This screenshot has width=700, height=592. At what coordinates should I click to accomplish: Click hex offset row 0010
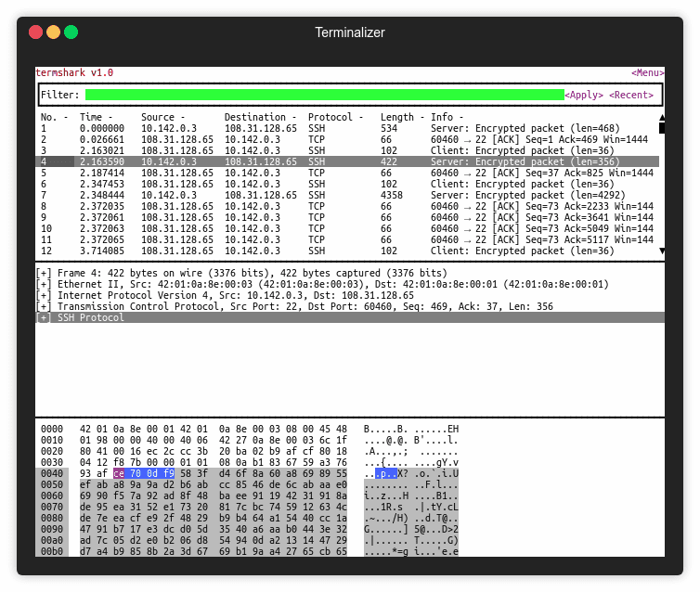[x=52, y=441]
